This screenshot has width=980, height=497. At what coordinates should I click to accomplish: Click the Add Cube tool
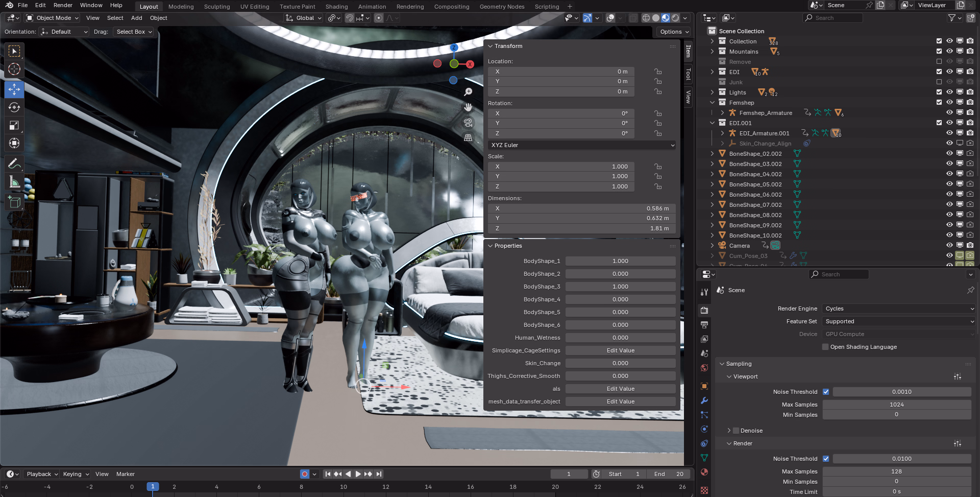click(14, 202)
